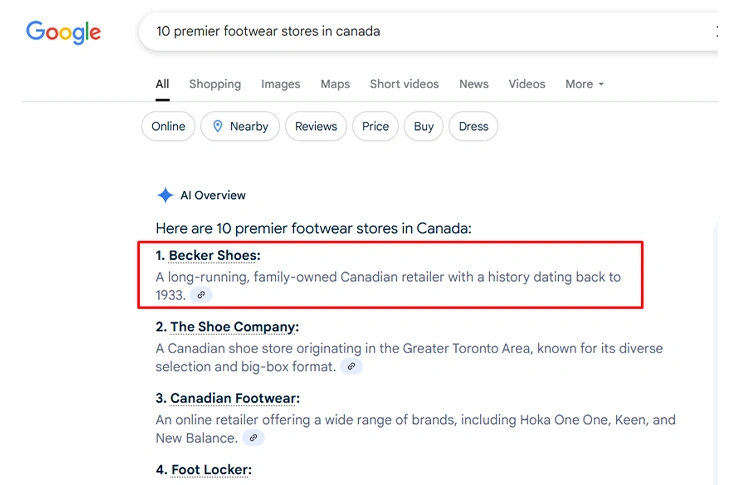Click into the Google search box
742x485 pixels.
tap(420, 31)
